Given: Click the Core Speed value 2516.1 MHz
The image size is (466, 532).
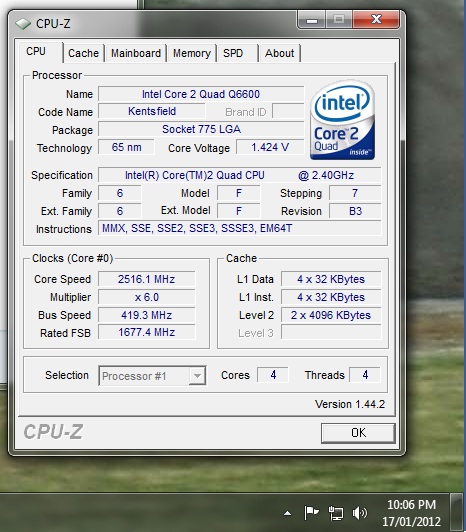Looking at the screenshot, I should coord(147,279).
